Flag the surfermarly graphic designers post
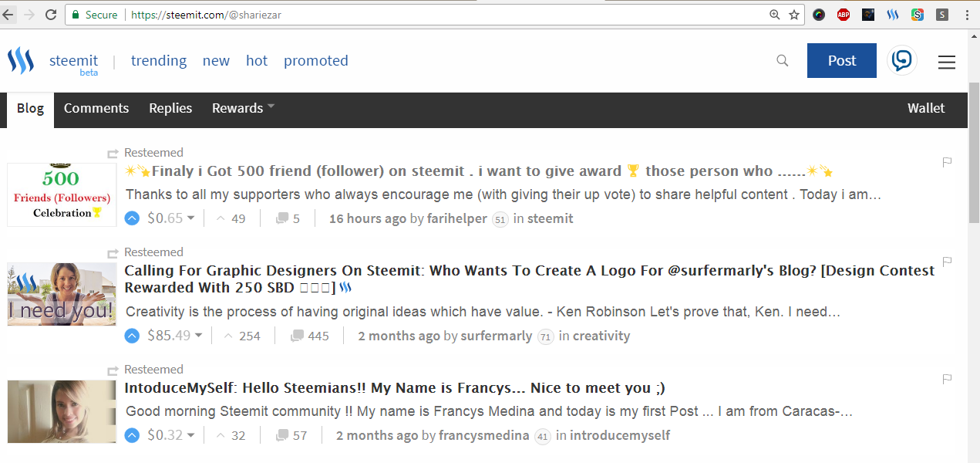This screenshot has height=463, width=980. 948,262
